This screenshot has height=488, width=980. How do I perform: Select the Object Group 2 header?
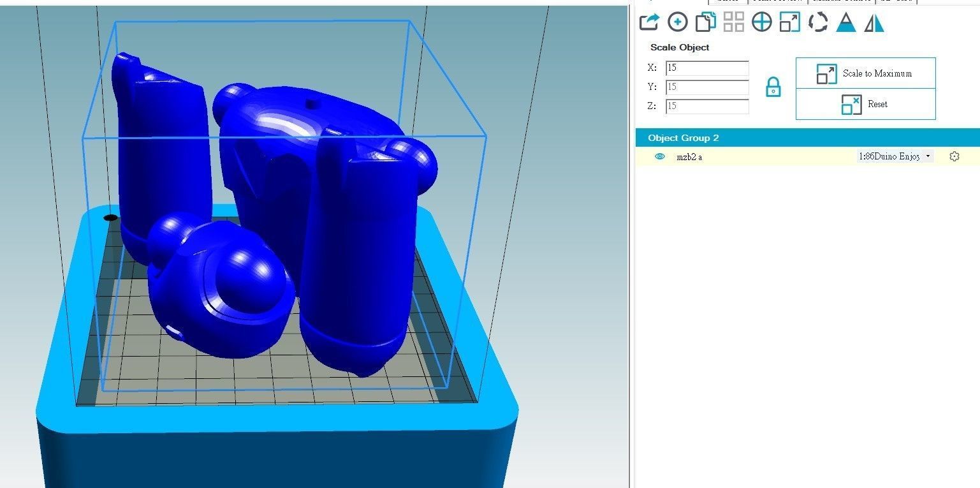click(x=807, y=138)
